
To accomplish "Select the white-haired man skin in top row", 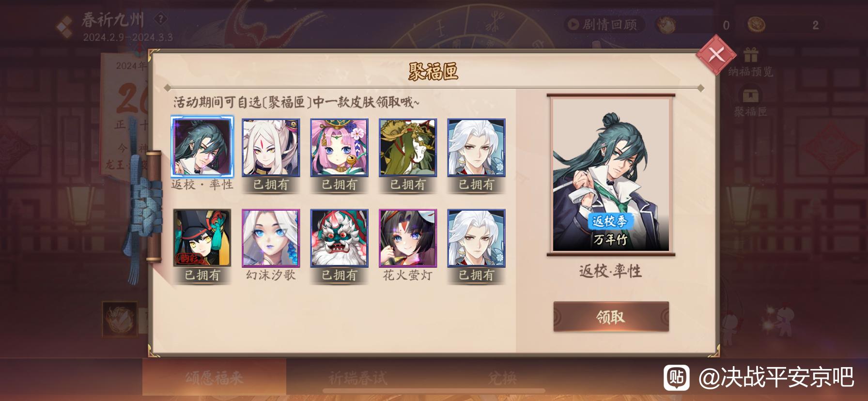I will click(476, 147).
